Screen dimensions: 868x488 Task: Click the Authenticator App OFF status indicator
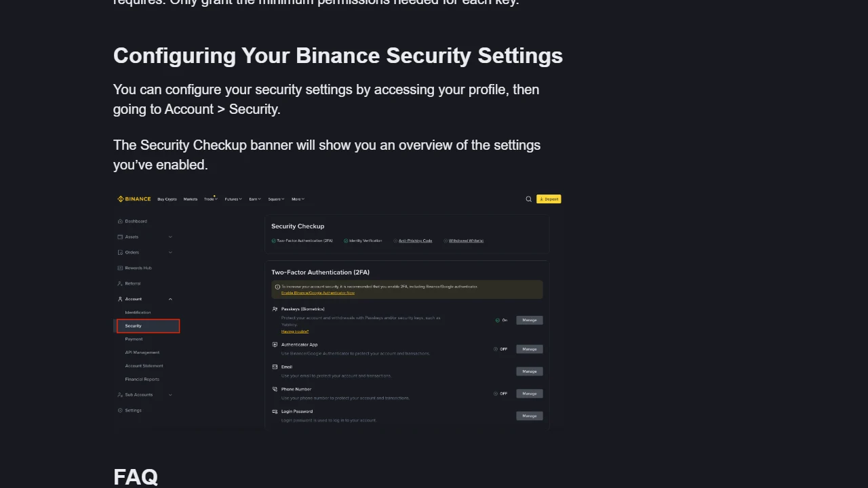pos(500,349)
